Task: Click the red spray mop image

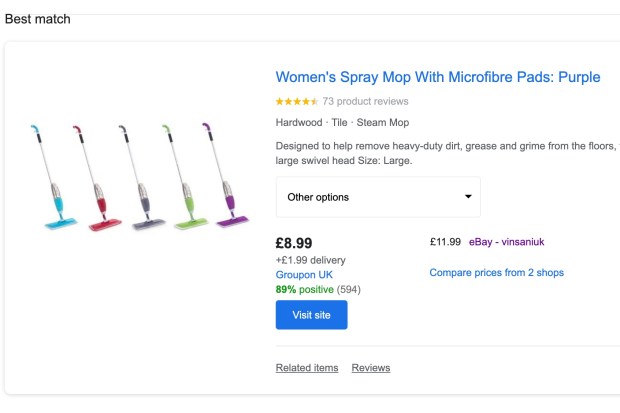Action: [x=97, y=178]
